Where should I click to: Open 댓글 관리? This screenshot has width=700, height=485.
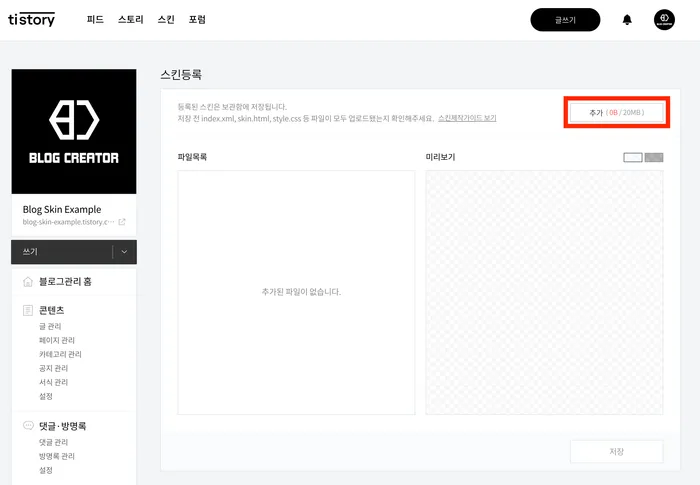coord(54,442)
